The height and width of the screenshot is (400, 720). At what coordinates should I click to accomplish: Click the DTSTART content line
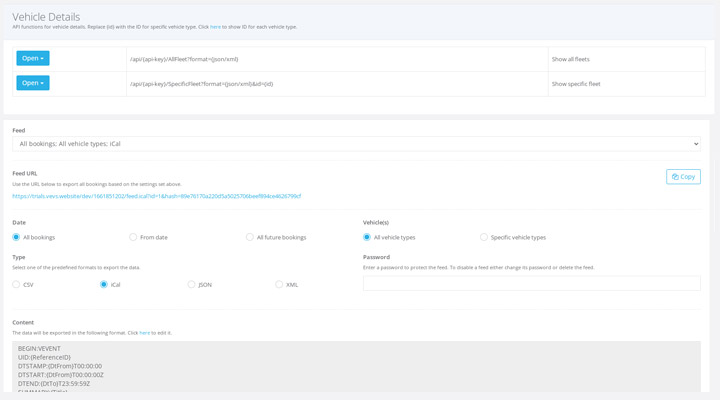pyautogui.click(x=61, y=375)
